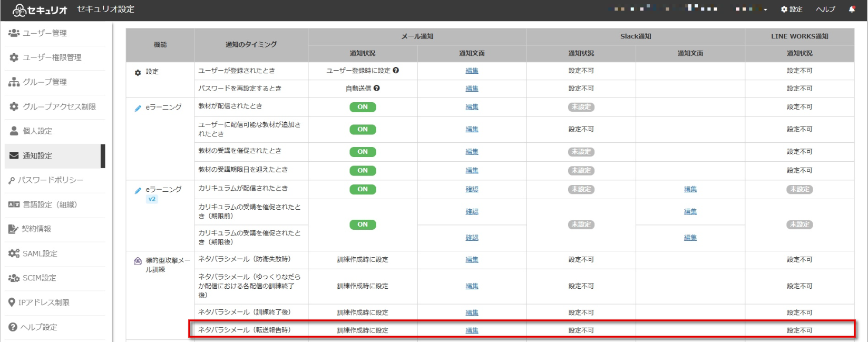Toggle mail ON for カリキュラムが配信されたとき
Image resolution: width=868 pixels, height=342 pixels.
tap(363, 189)
